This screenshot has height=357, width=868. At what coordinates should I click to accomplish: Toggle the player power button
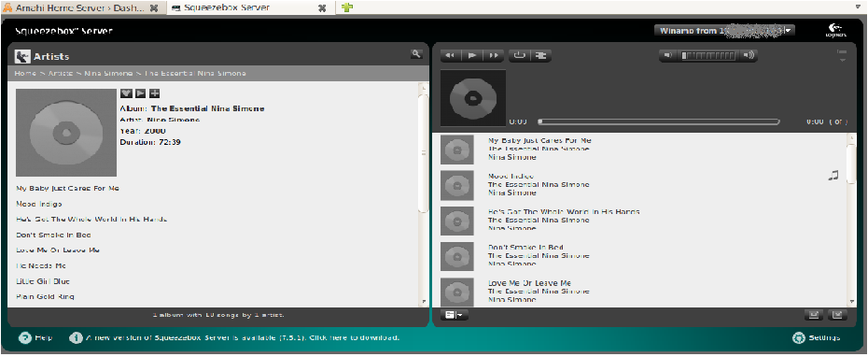pos(519,55)
